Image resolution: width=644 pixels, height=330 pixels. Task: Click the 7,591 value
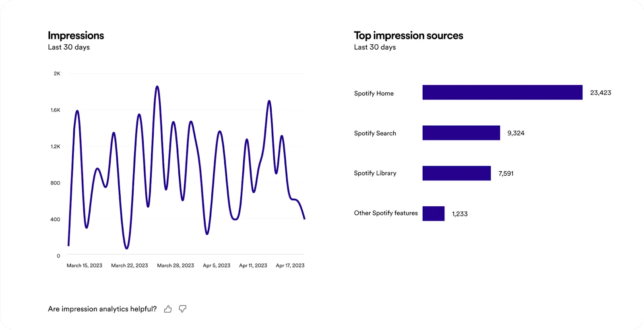click(x=506, y=173)
